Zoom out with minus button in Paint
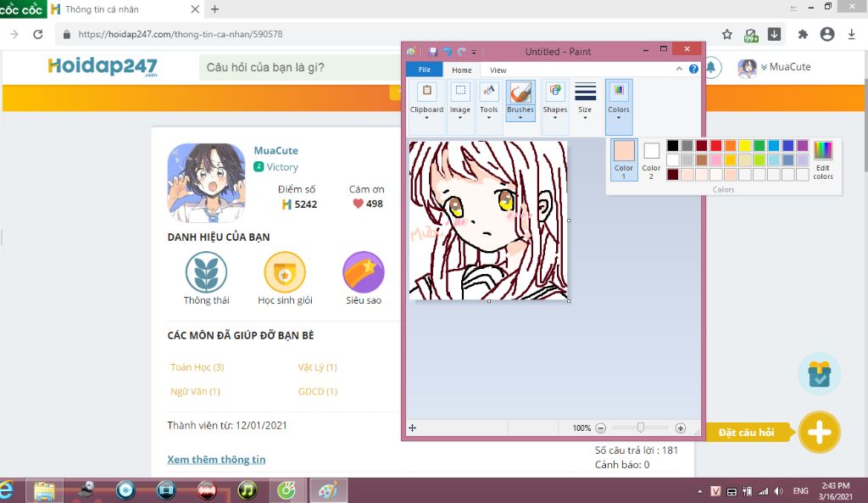Screen dimensions: 868x503 click(601, 428)
